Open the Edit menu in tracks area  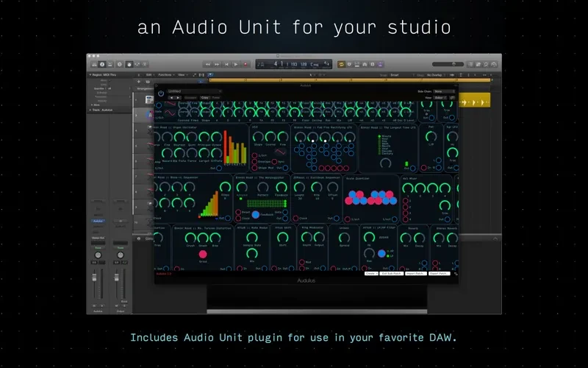(x=149, y=74)
